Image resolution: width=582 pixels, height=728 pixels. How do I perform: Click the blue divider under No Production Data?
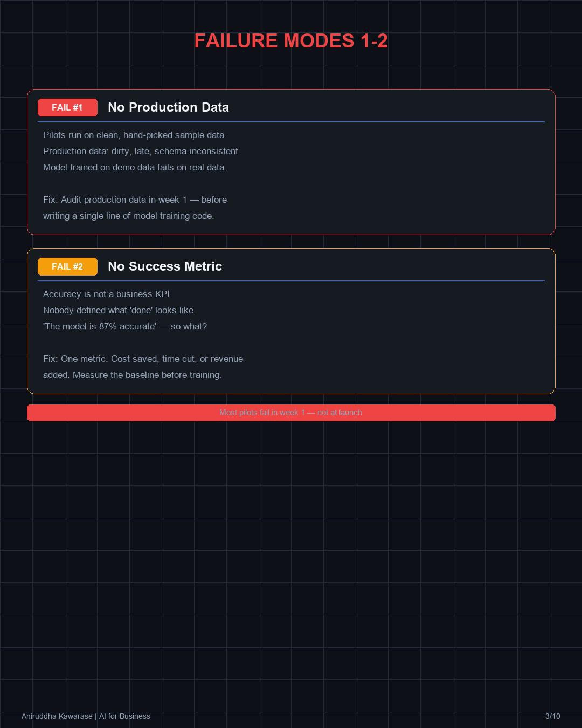[291, 122]
